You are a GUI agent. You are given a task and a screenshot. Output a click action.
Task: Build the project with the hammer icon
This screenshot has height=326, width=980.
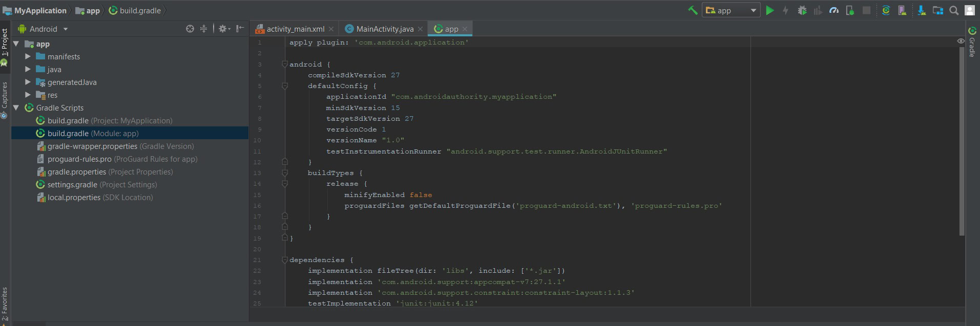coord(693,10)
